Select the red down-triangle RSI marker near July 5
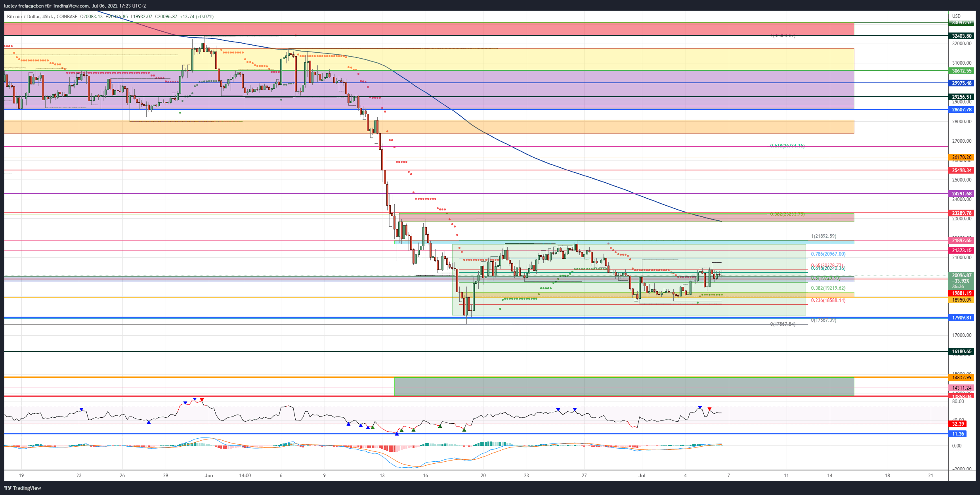Screen dimensions: 980x495 pos(709,409)
